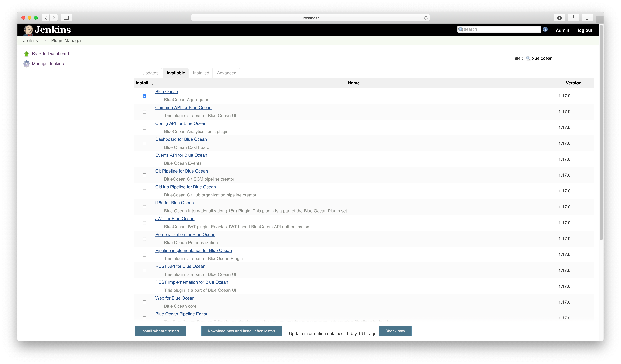
Task: Switch to the Installed tab
Action: pos(201,73)
